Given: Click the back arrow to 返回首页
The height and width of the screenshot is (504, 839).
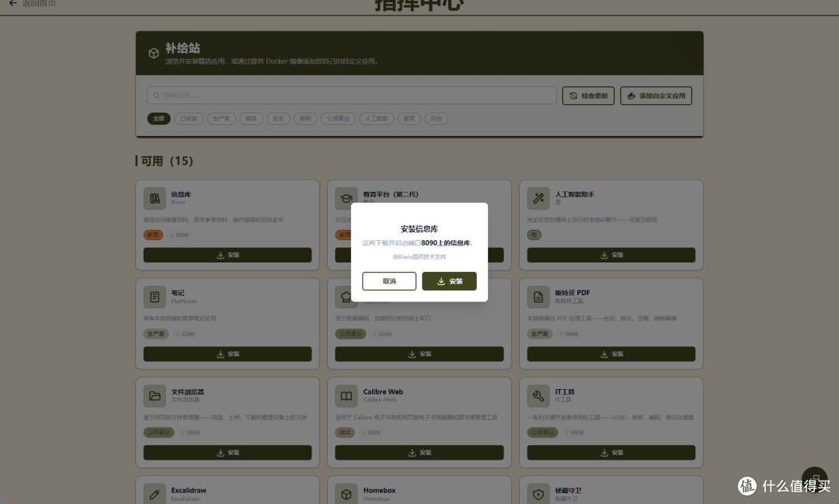Looking at the screenshot, I should [13, 3].
